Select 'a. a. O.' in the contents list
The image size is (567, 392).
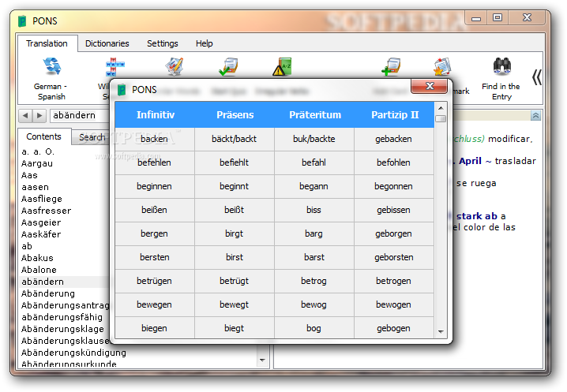pos(38,151)
